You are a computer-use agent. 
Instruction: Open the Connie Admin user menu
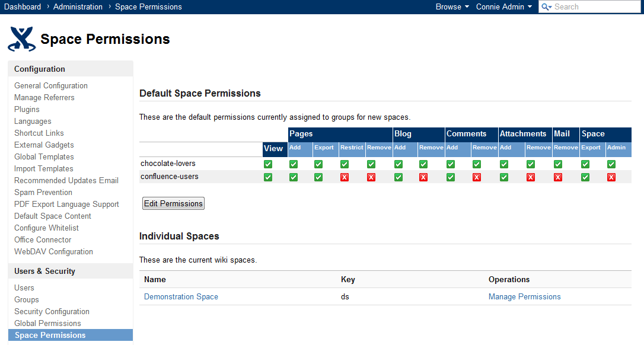click(504, 7)
